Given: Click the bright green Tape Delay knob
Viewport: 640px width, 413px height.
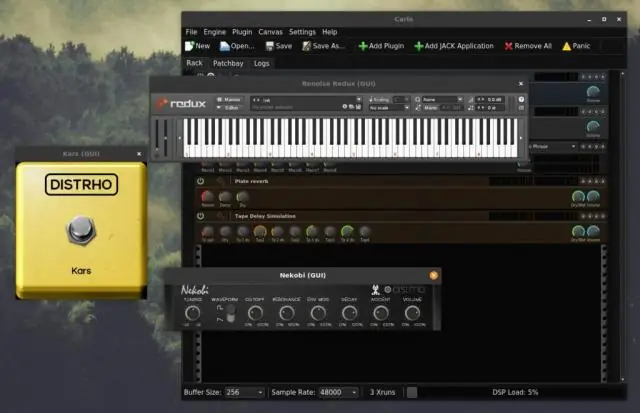Looking at the screenshot, I should (x=347, y=231).
